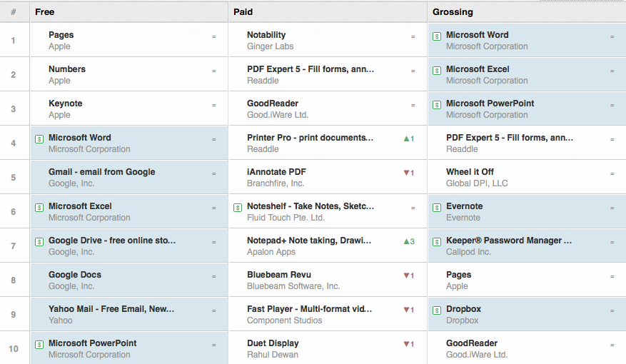This screenshot has height=364, width=626.
Task: Open Bluebeam Revu app listing
Action: tap(279, 275)
